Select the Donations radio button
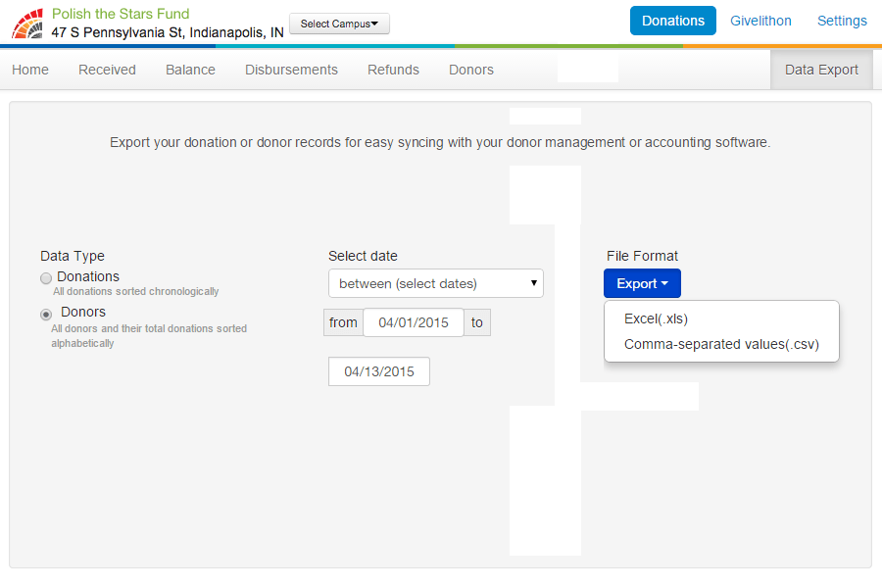 pos(46,278)
